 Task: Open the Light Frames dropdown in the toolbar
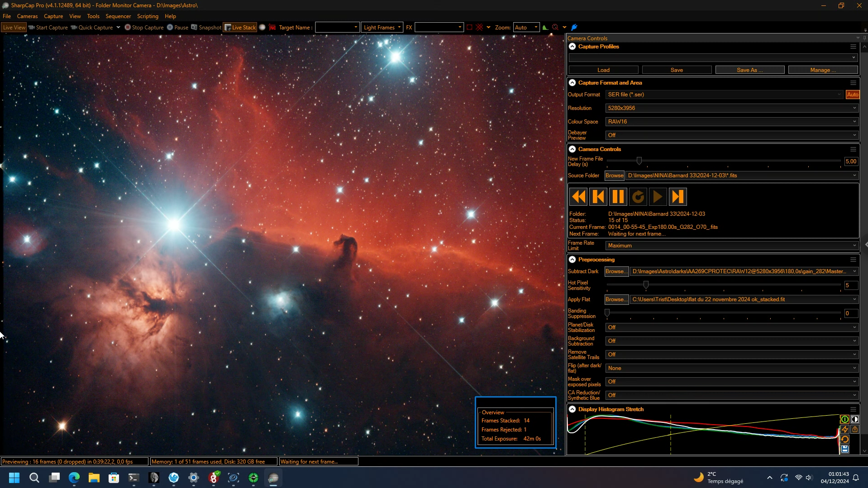point(382,28)
